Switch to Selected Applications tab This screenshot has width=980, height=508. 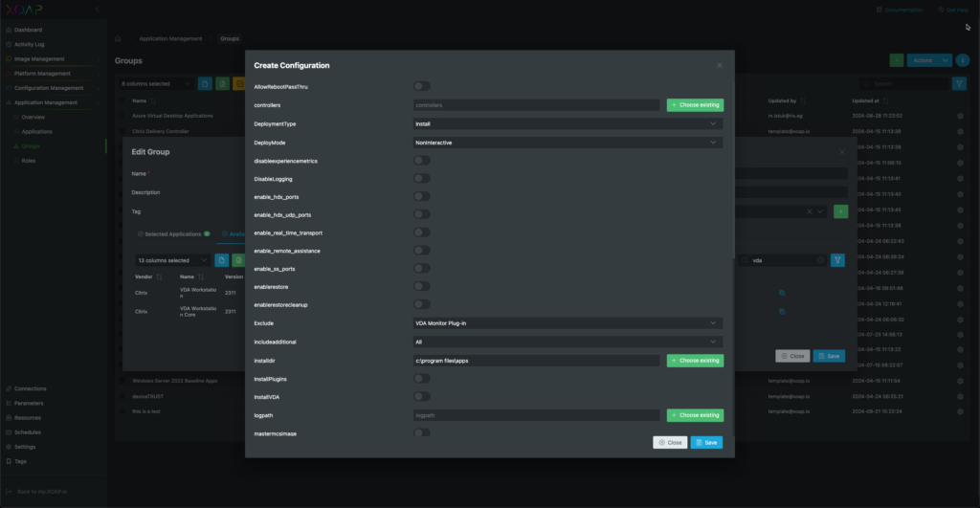173,234
